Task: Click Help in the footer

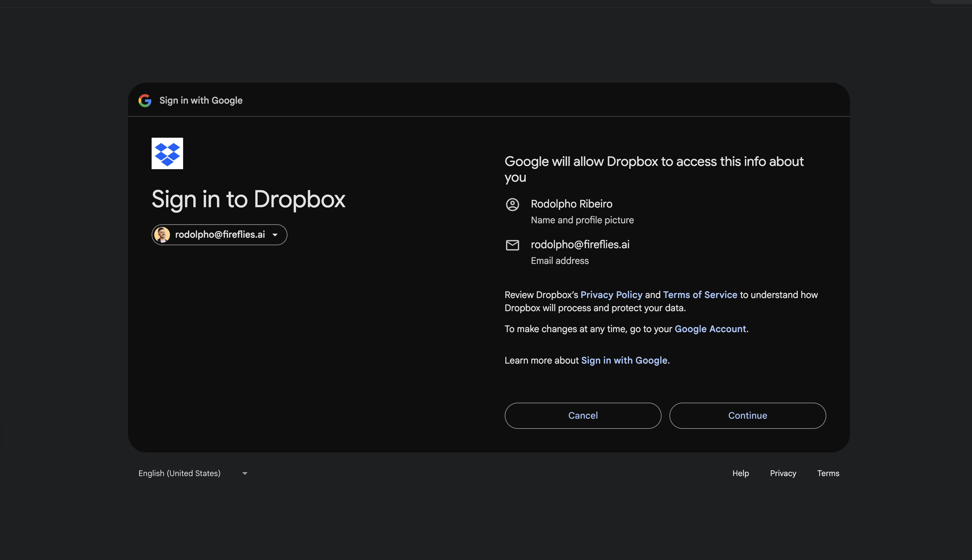Action: click(x=740, y=473)
